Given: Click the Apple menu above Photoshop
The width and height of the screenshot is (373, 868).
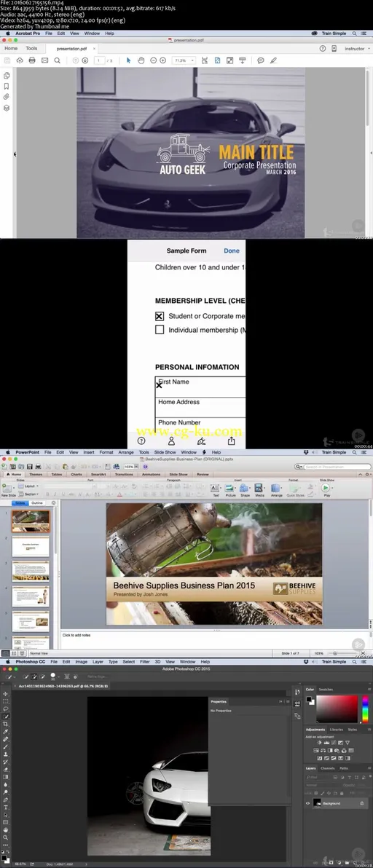Looking at the screenshot, I should pyautogui.click(x=8, y=661).
